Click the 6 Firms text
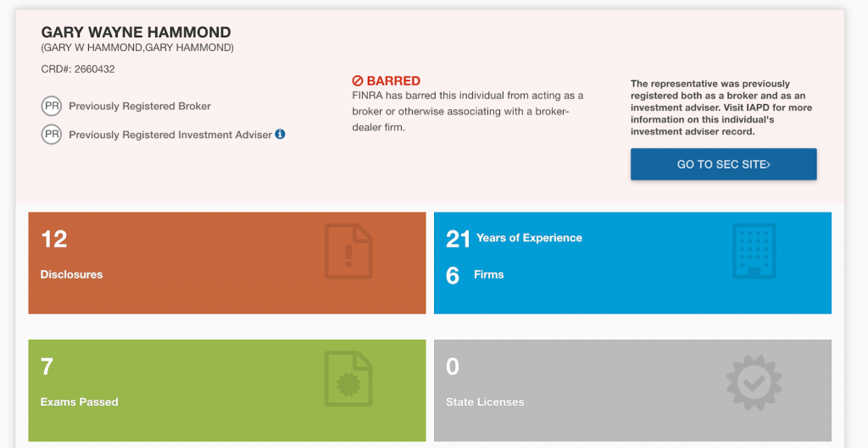The width and height of the screenshot is (868, 448). [475, 275]
